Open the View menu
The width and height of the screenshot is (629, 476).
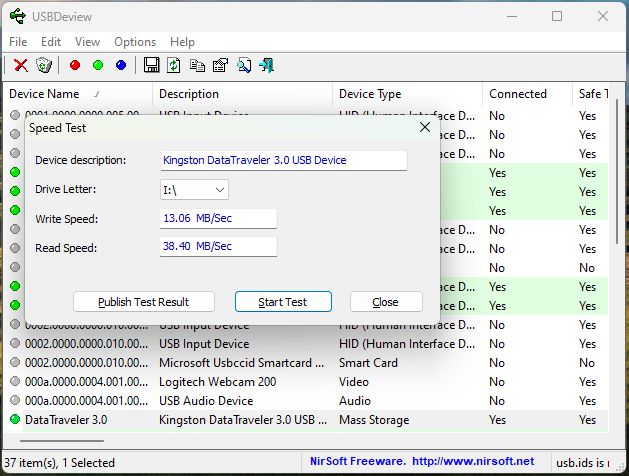[x=87, y=42]
